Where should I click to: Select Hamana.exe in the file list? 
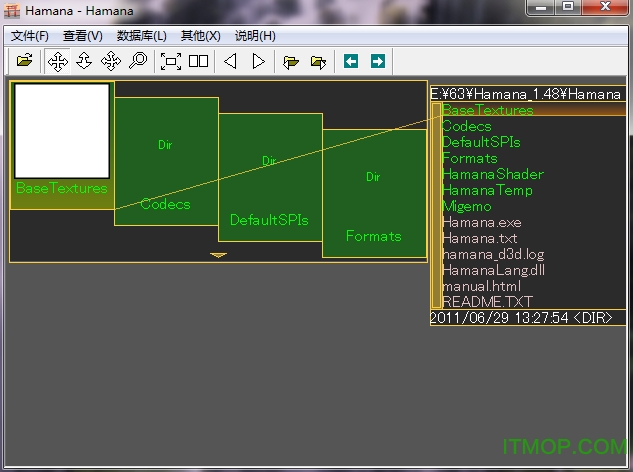(x=481, y=222)
